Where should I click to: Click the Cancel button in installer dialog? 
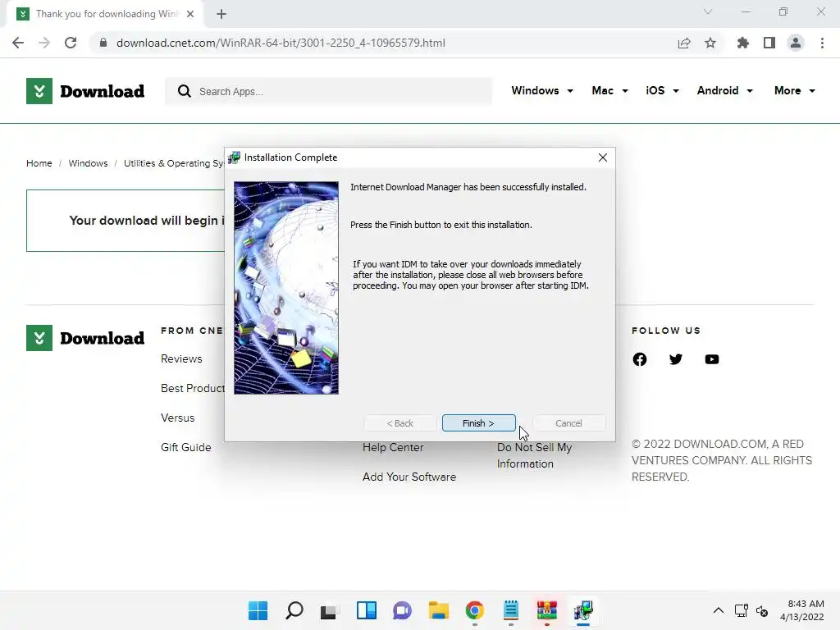[568, 423]
